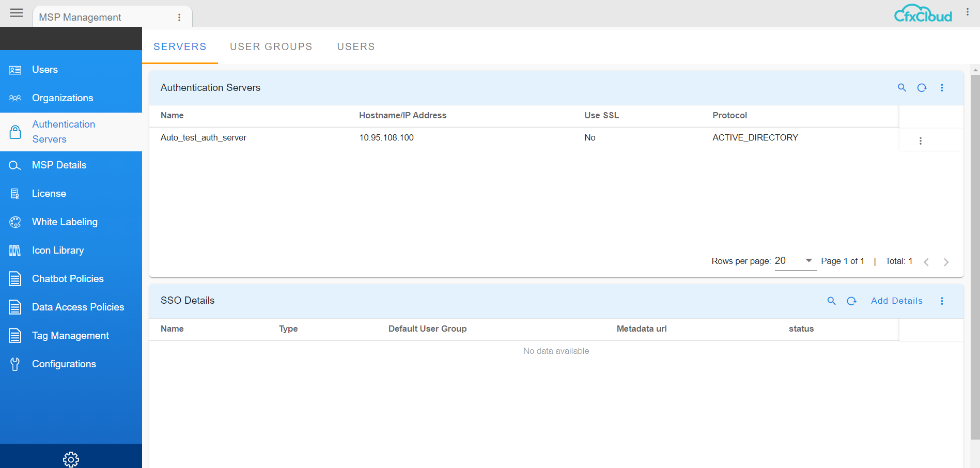Open MSP Details from the sidebar
The height and width of the screenshot is (468, 980).
click(x=59, y=165)
